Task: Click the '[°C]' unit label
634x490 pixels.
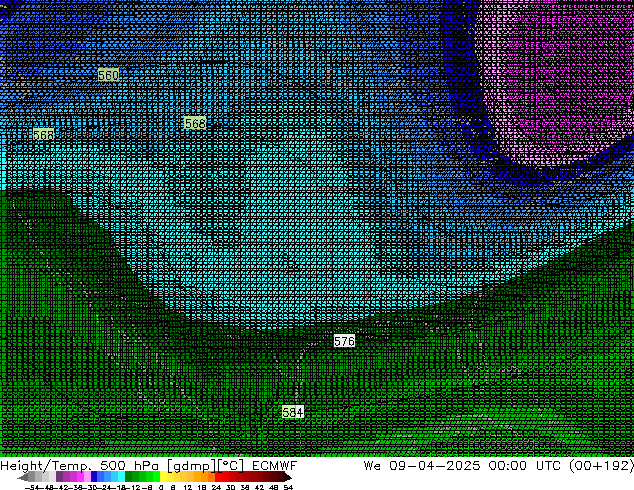Action: click(x=231, y=466)
